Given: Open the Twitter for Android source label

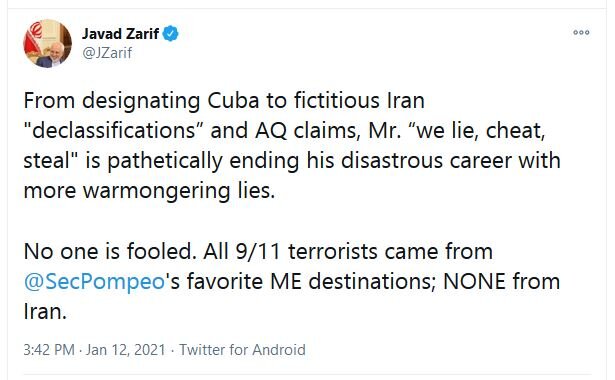Looking at the screenshot, I should coord(242,350).
